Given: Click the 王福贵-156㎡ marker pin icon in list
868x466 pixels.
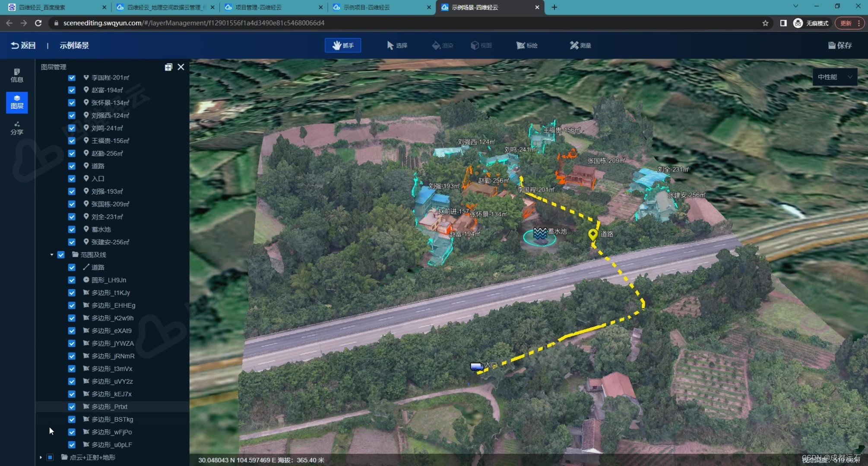Looking at the screenshot, I should (x=86, y=140).
